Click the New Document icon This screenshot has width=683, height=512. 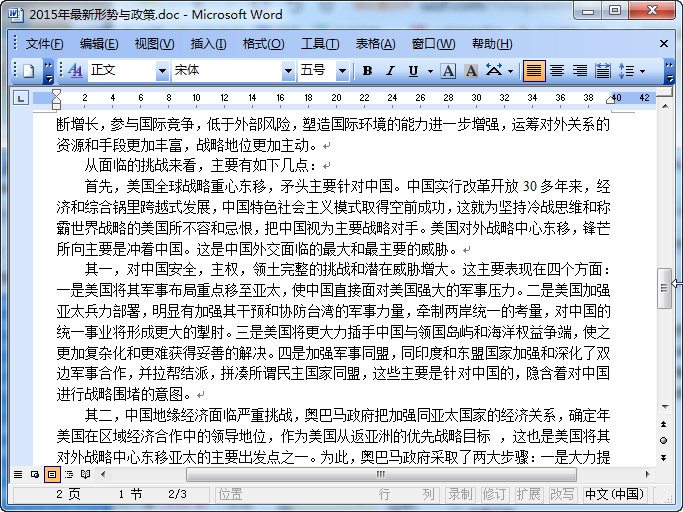[x=29, y=71]
